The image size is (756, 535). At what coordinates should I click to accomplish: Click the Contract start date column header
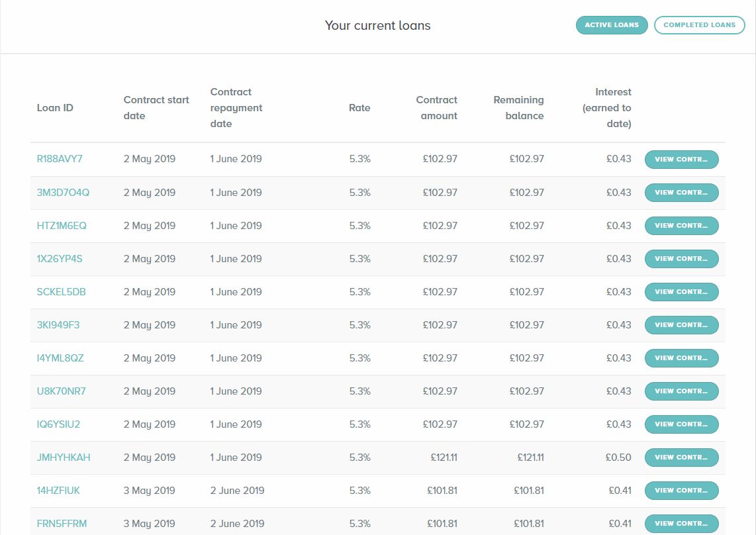click(x=156, y=107)
